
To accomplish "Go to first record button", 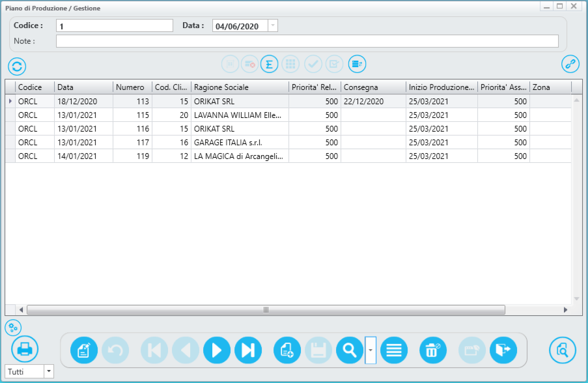I will (154, 350).
